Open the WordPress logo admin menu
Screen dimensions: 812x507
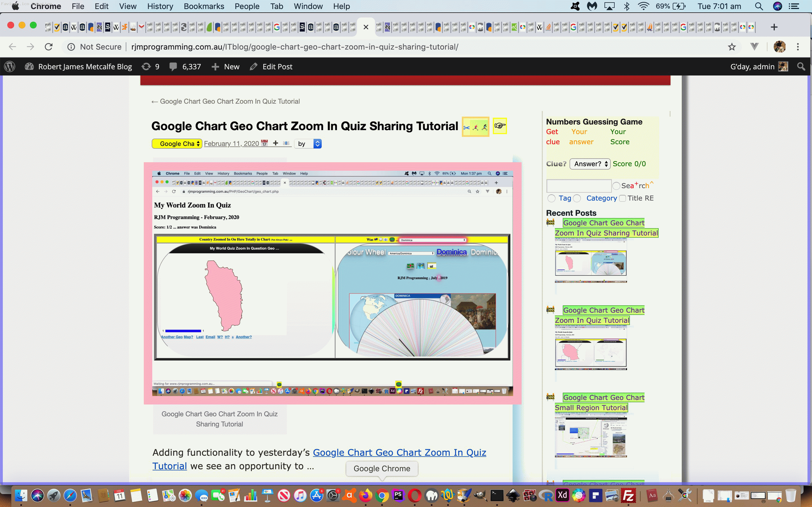[10, 67]
